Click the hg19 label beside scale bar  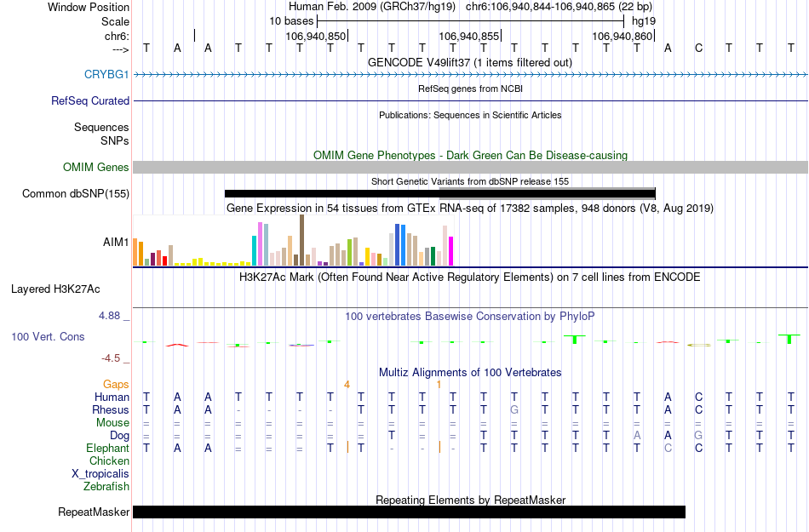click(644, 21)
